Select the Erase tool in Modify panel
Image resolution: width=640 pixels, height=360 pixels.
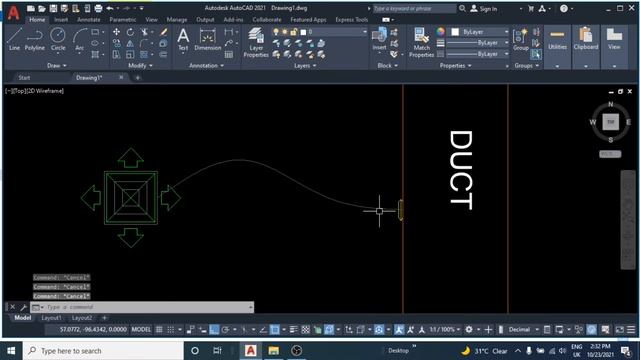164,32
